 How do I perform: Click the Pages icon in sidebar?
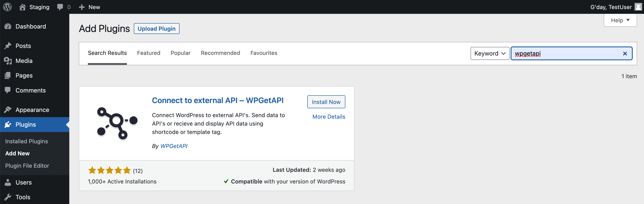[8, 75]
